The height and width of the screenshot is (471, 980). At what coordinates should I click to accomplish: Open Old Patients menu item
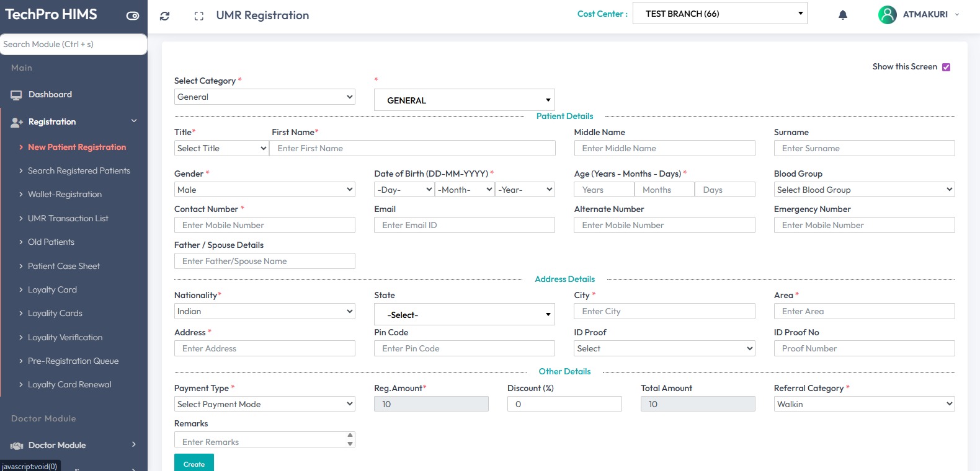click(x=51, y=242)
